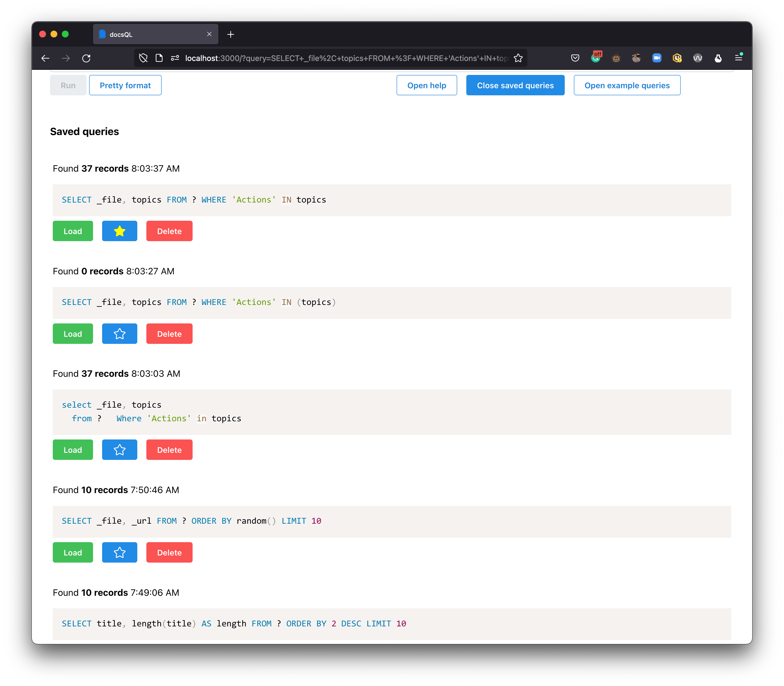Open example queries panel
This screenshot has width=784, height=686.
coord(626,85)
